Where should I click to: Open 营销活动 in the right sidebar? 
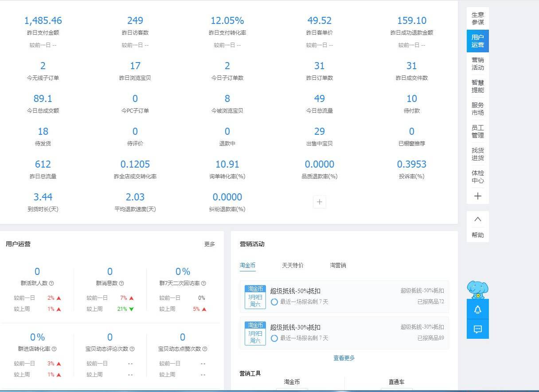478,63
